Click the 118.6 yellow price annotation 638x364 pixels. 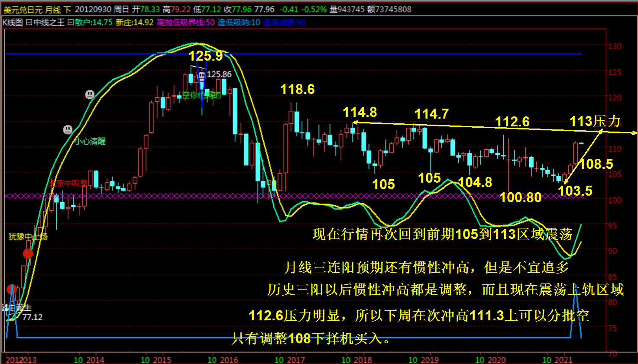[x=298, y=89]
